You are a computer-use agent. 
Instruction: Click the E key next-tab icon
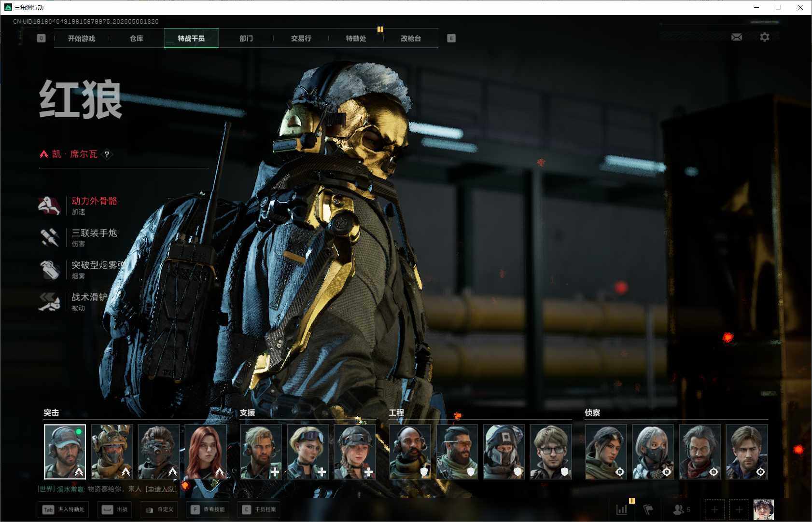[x=451, y=38]
